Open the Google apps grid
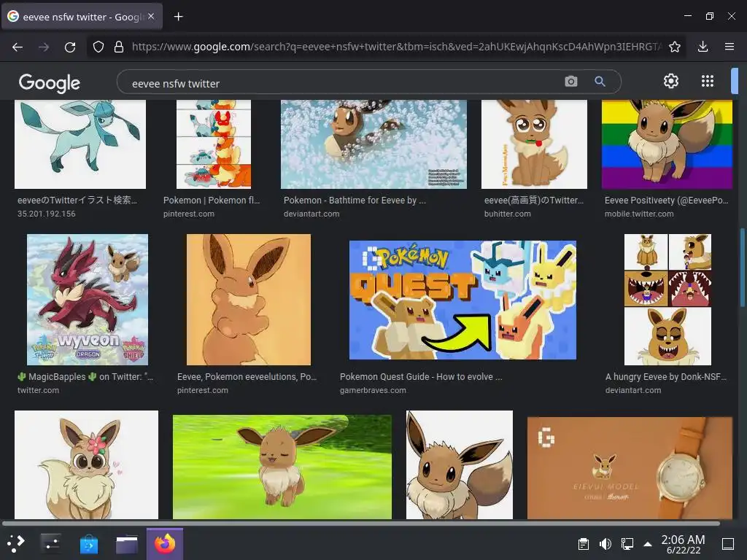 click(708, 81)
